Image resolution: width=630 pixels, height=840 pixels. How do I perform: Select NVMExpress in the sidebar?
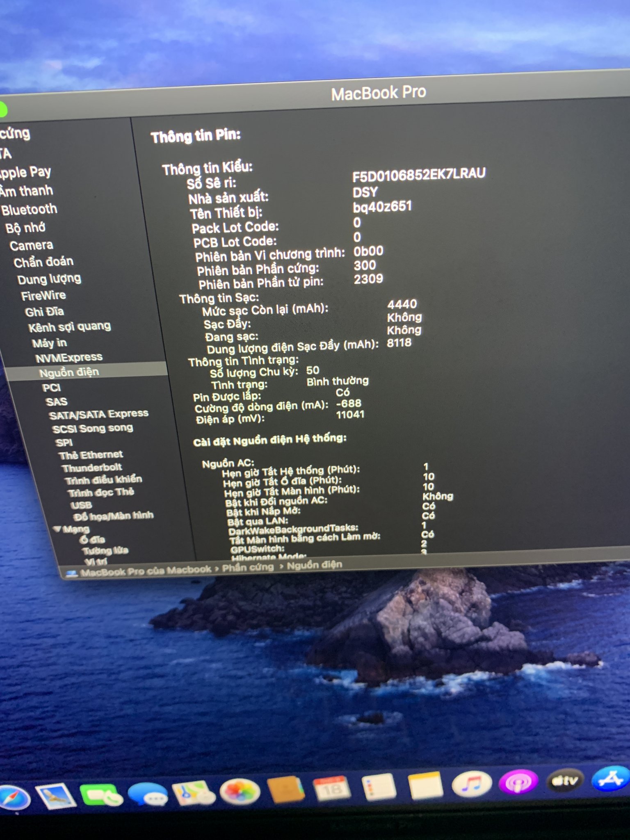click(x=69, y=358)
